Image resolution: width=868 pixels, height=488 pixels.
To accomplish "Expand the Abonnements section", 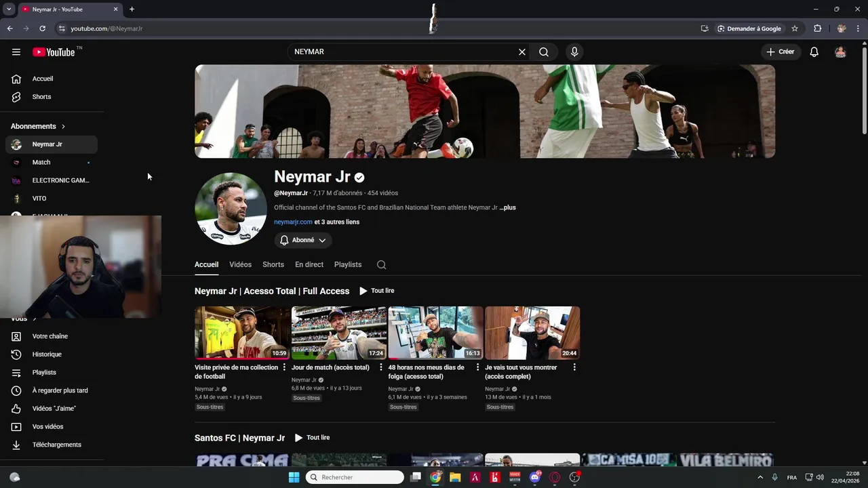I will click(39, 126).
